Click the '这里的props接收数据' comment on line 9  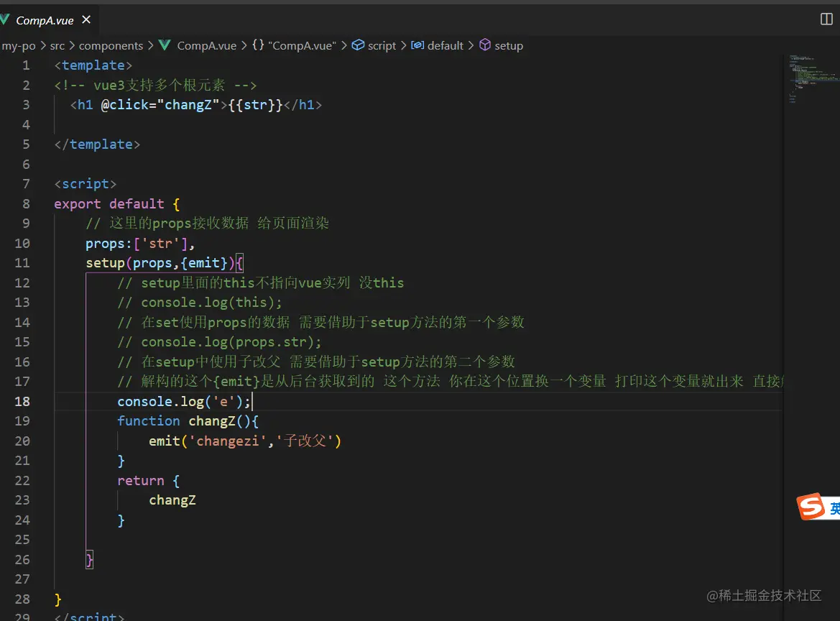208,224
